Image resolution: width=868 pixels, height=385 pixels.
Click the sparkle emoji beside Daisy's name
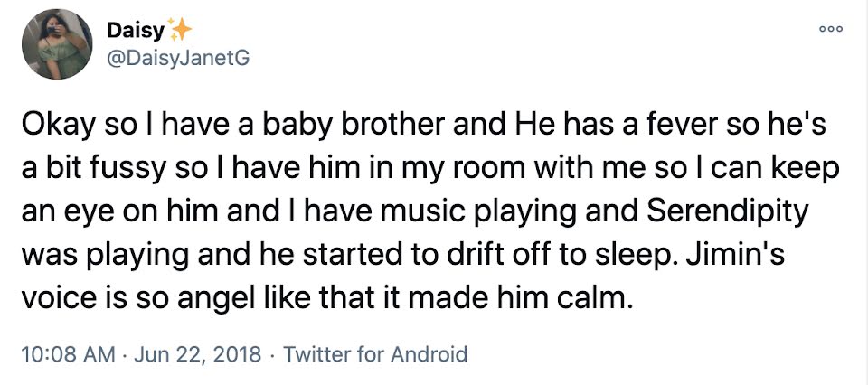pyautogui.click(x=181, y=31)
